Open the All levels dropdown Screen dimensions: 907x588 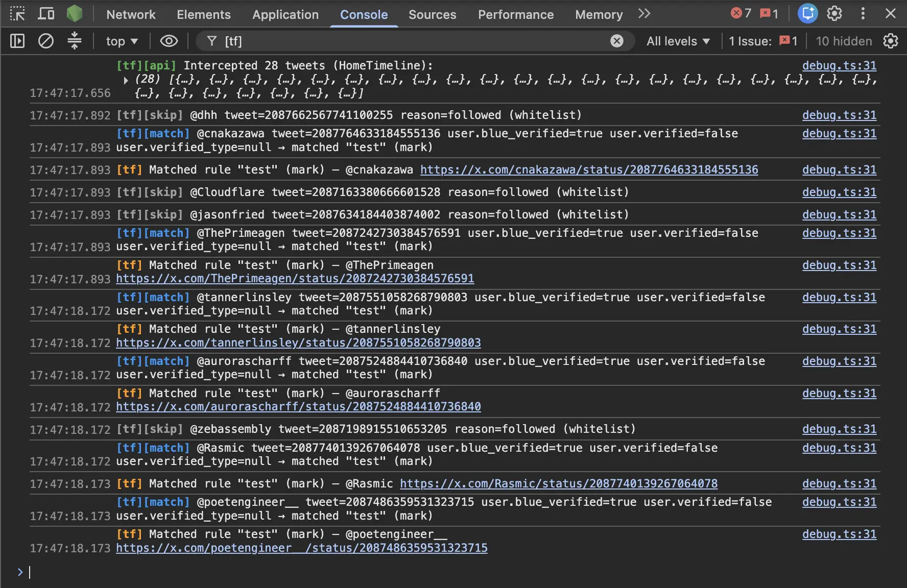pos(678,41)
